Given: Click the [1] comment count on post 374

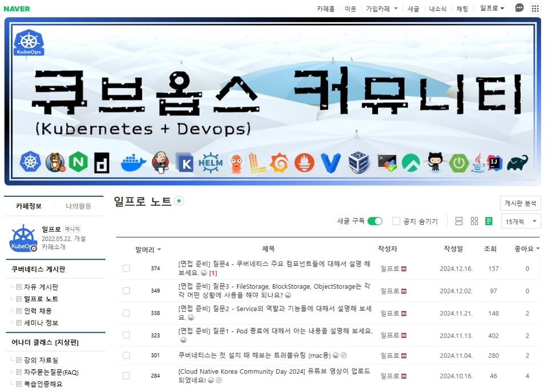Looking at the screenshot, I should click(x=213, y=273).
